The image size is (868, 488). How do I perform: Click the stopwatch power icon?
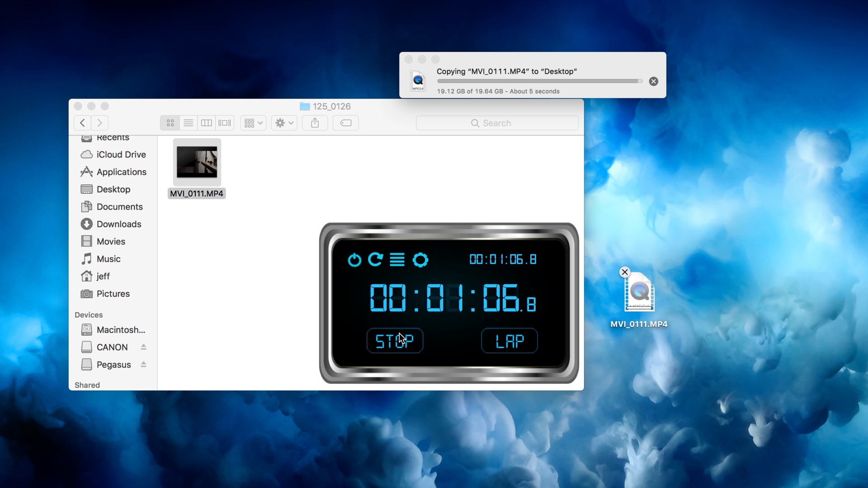354,260
